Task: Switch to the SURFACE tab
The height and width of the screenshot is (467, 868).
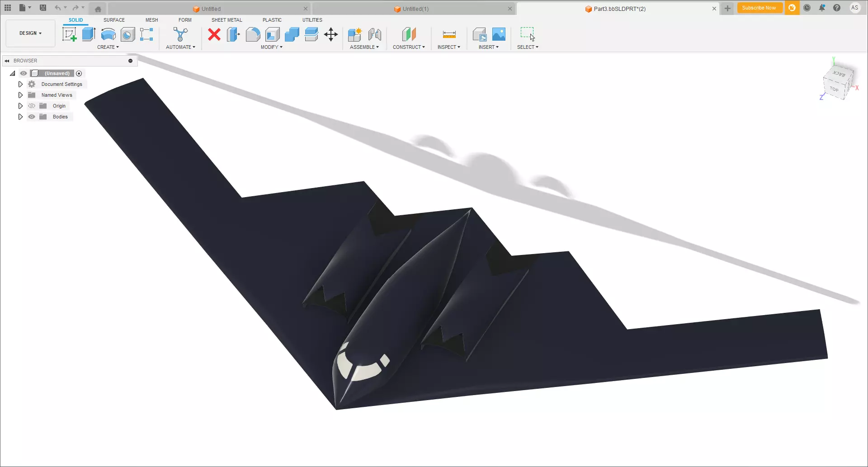Action: pos(114,20)
